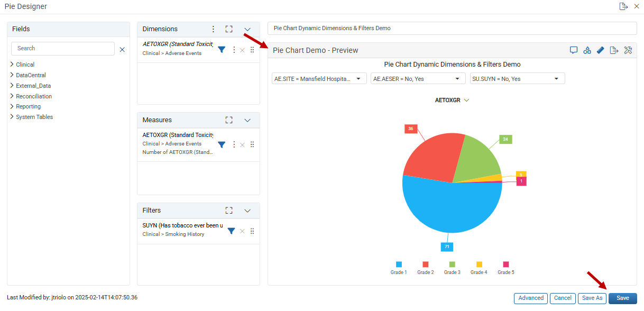This screenshot has width=644, height=311.
Task: Click the Advanced button
Action: tap(531, 298)
